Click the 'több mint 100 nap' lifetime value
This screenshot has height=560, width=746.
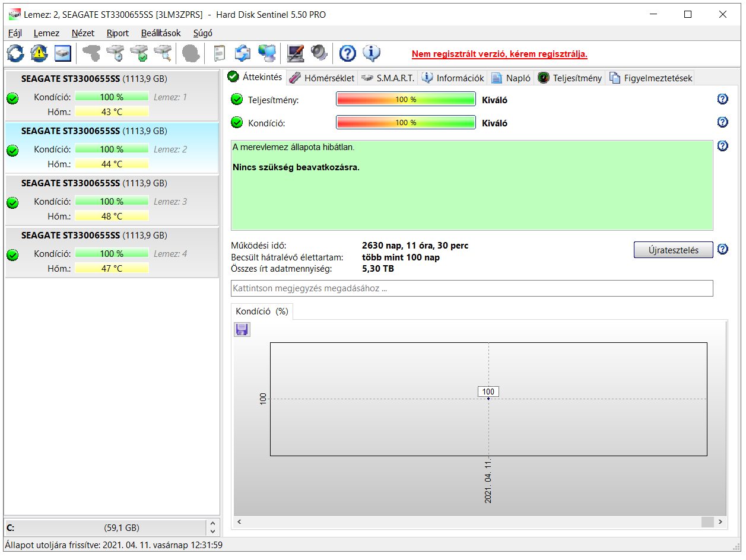tap(401, 257)
